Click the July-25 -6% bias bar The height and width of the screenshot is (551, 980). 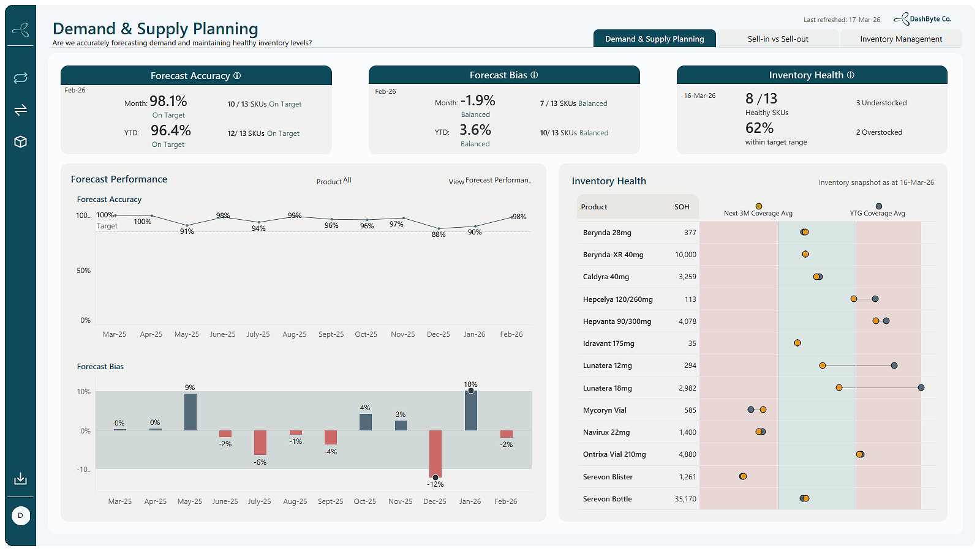(260, 443)
